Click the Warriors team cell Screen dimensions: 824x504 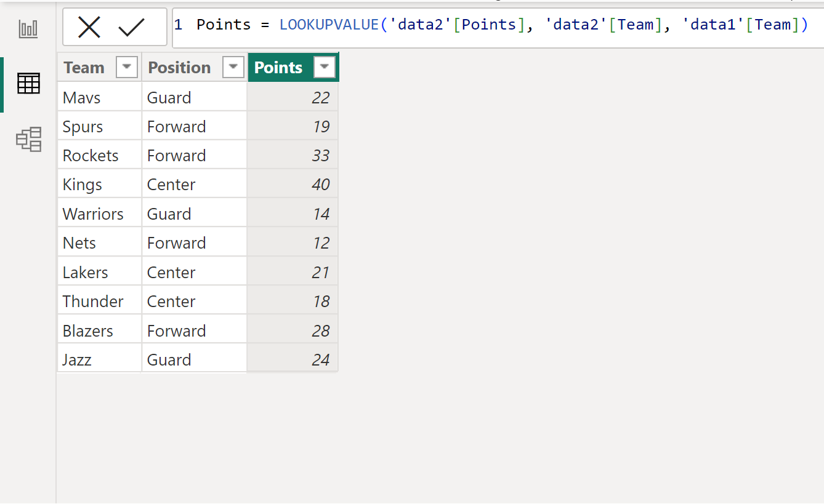pos(100,214)
